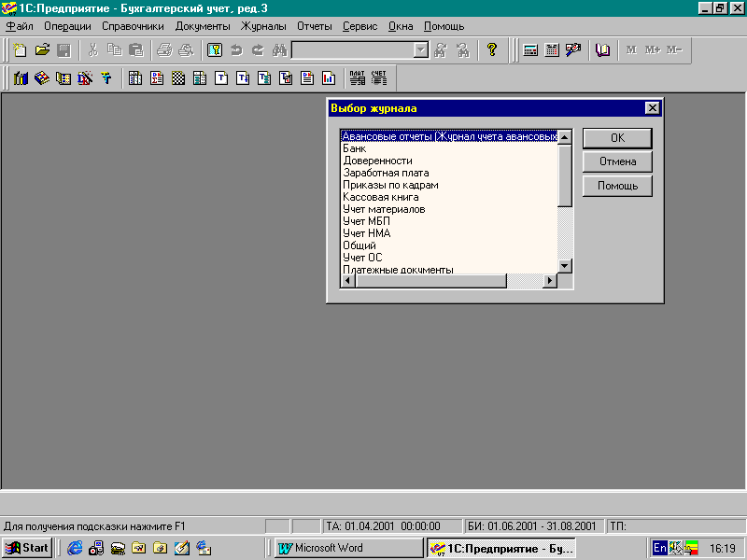Click the journal list scroll-up arrow
Image resolution: width=747 pixels, height=560 pixels.
(x=565, y=137)
